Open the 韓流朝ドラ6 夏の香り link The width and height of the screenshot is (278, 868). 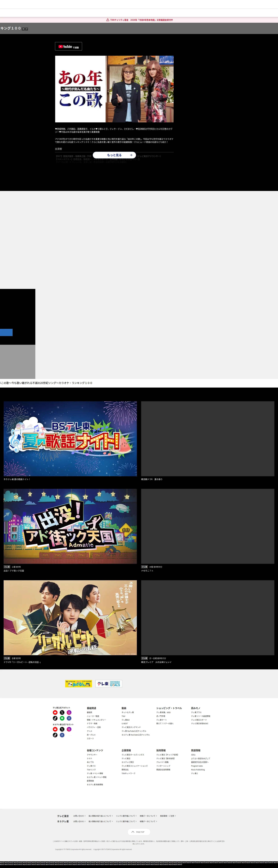(x=152, y=479)
